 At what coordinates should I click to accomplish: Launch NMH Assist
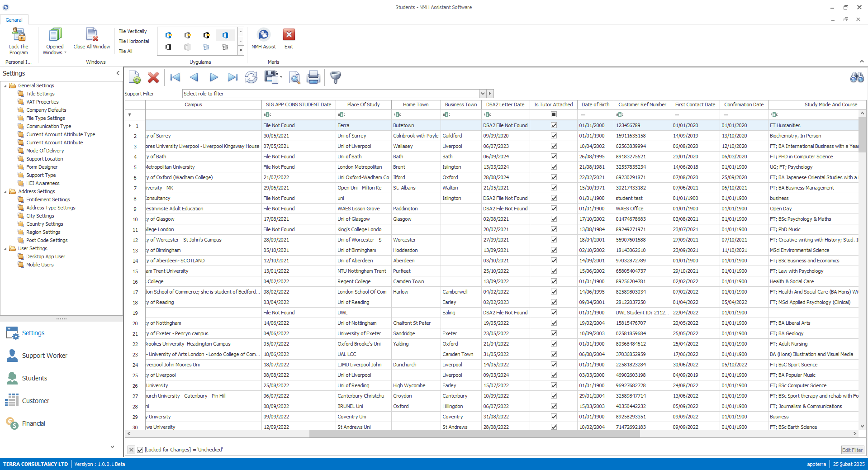(x=264, y=39)
